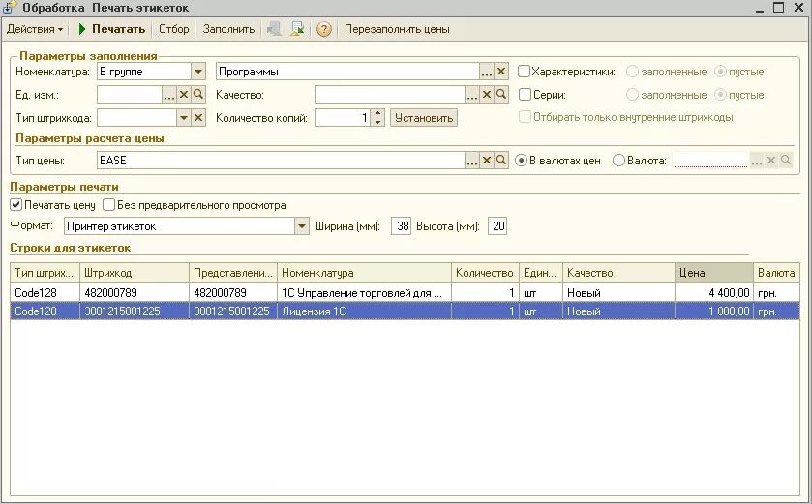Click the window icon in title bar
The image size is (812, 504).
(x=8, y=7)
